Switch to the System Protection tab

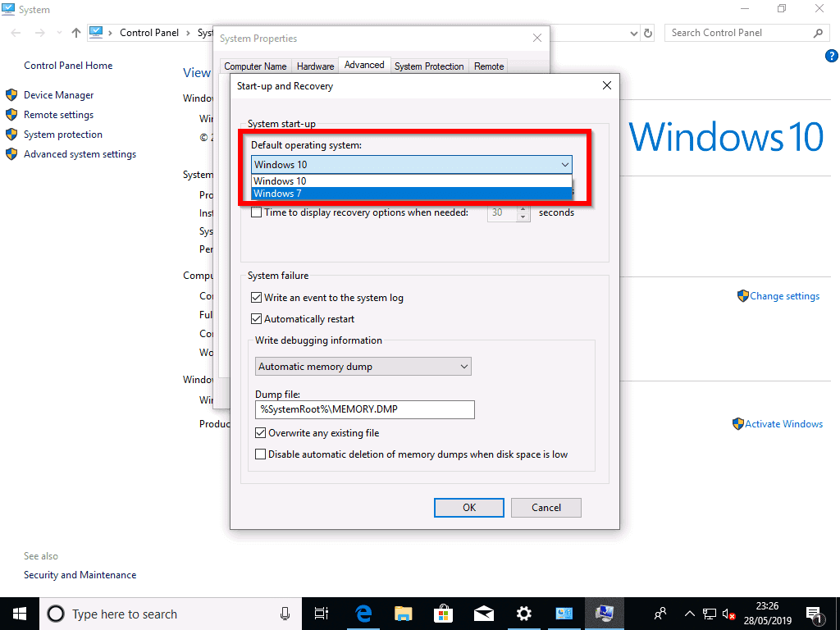tap(429, 66)
